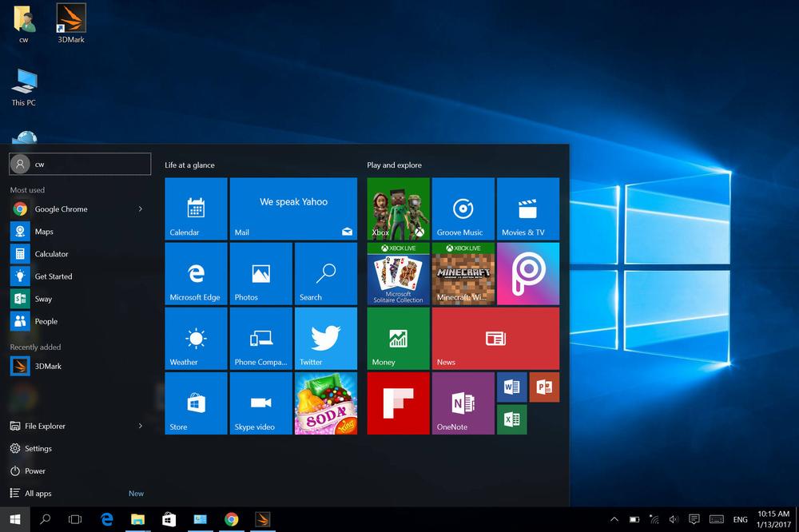Click Task View on the taskbar
Viewport: 799px width, 532px height.
tap(75, 519)
